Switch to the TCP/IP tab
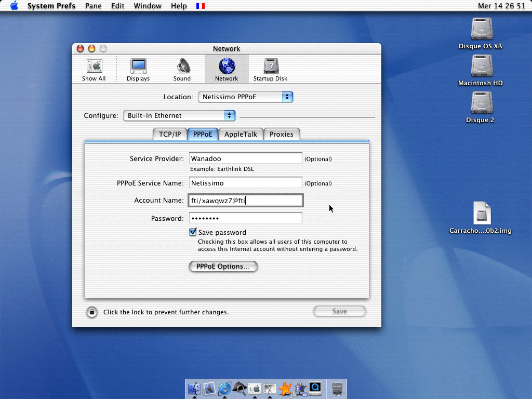Screen dimensions: 532x399 [170, 134]
